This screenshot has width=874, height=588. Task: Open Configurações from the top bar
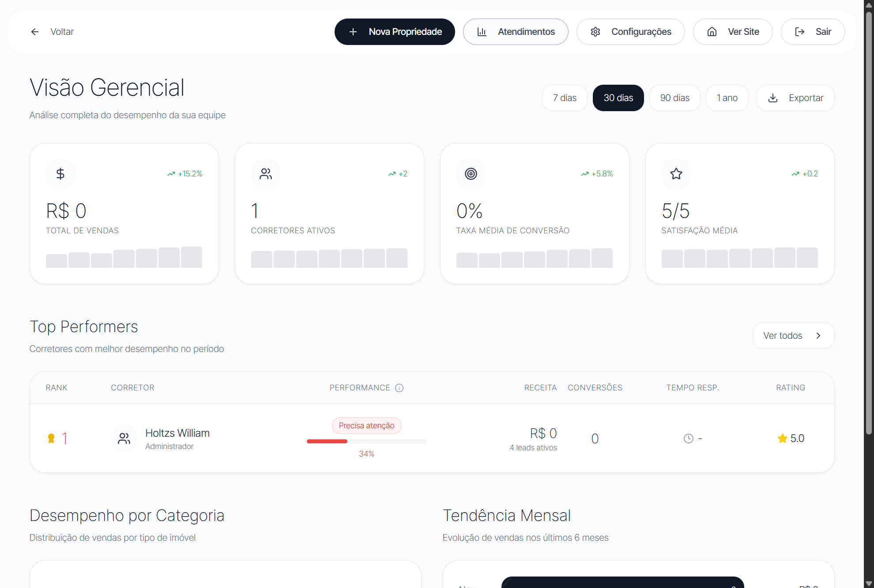click(x=631, y=31)
